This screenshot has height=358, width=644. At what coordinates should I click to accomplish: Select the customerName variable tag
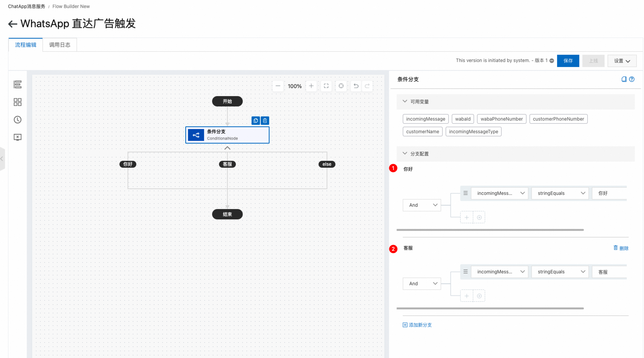point(423,132)
